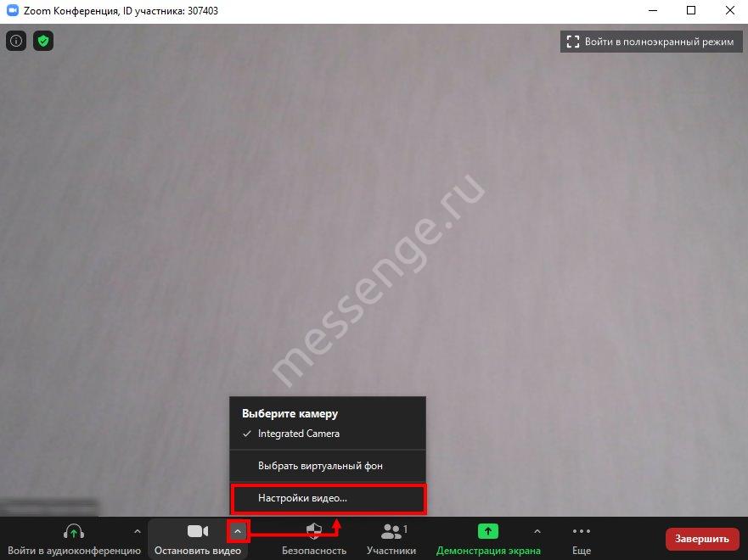
Task: Open the Еще three-dots menu
Action: point(581,532)
